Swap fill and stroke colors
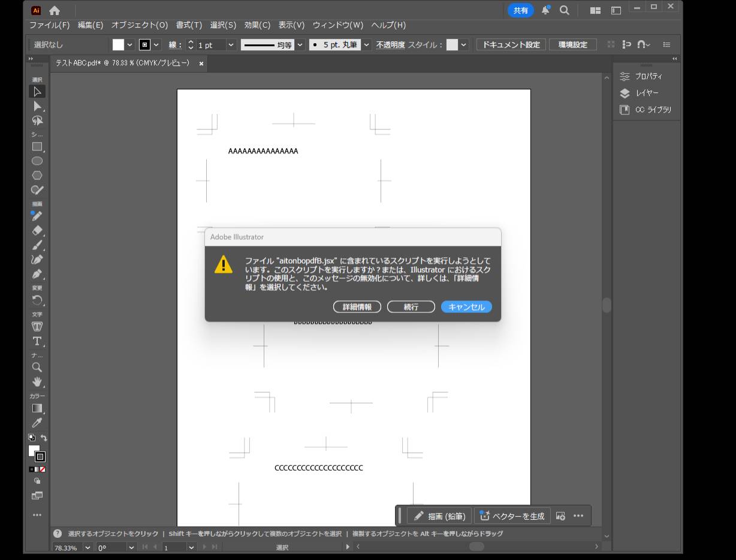Image resolution: width=736 pixels, height=560 pixels. coord(44,438)
